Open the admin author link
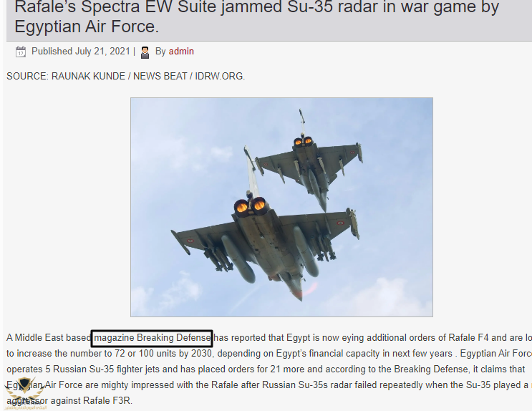The image size is (532, 411). click(x=181, y=52)
